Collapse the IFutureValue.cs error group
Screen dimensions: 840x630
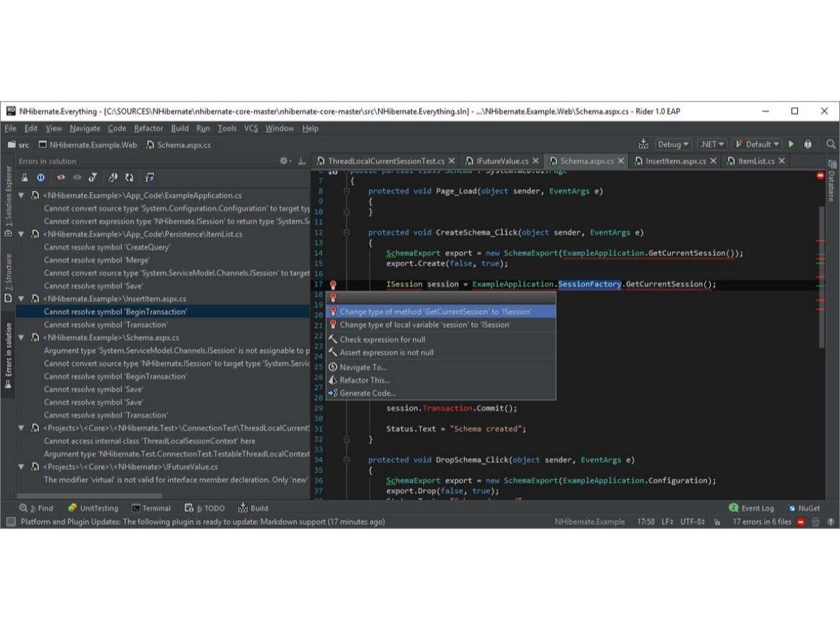click(x=21, y=466)
